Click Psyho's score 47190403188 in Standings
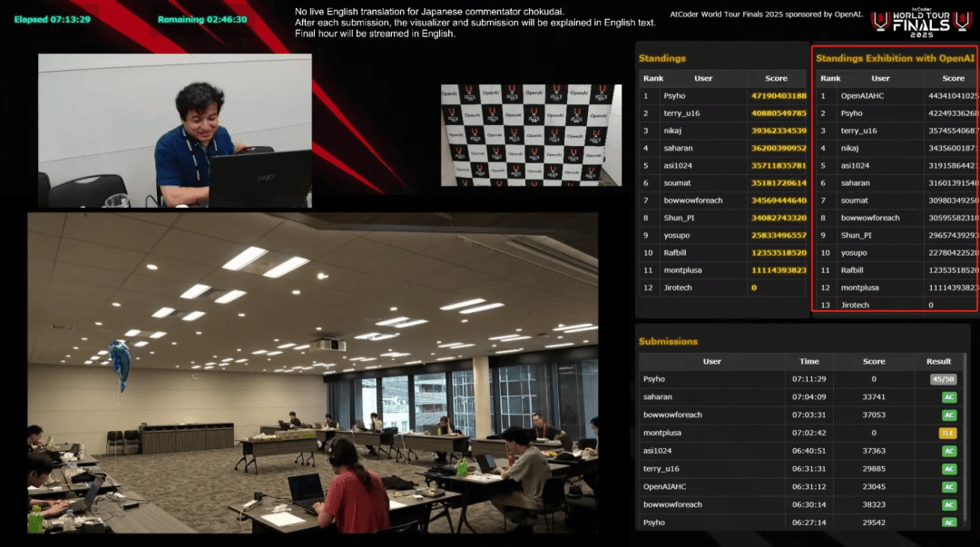 pos(779,95)
